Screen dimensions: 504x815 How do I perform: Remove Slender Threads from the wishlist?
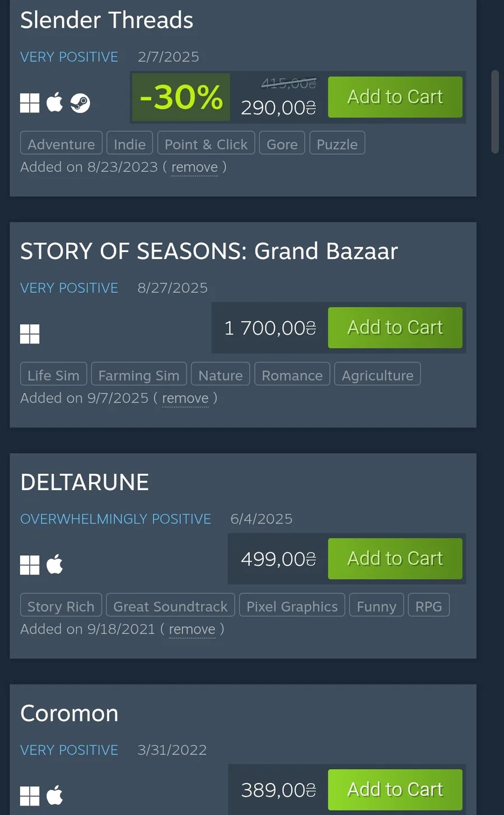coord(194,167)
